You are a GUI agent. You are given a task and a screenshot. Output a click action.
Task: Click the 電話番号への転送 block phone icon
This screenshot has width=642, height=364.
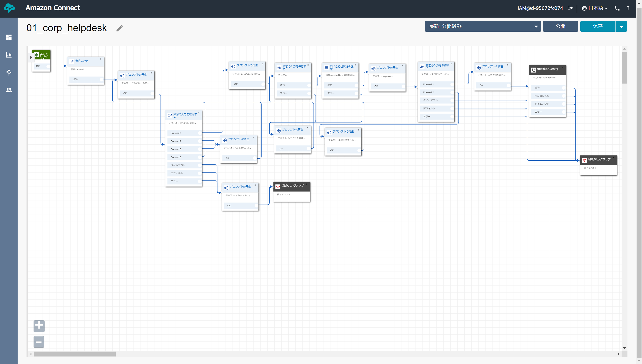tap(534, 70)
